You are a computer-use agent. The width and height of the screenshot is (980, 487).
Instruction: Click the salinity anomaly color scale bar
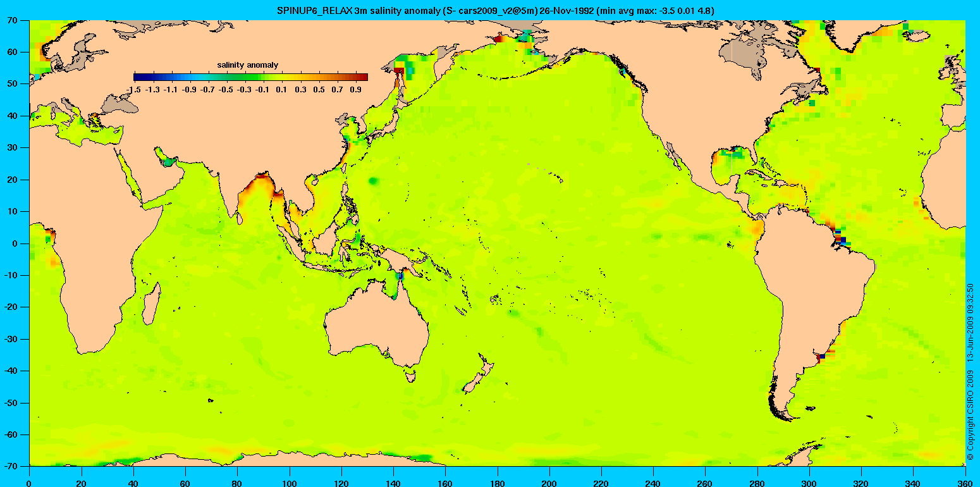(250, 77)
